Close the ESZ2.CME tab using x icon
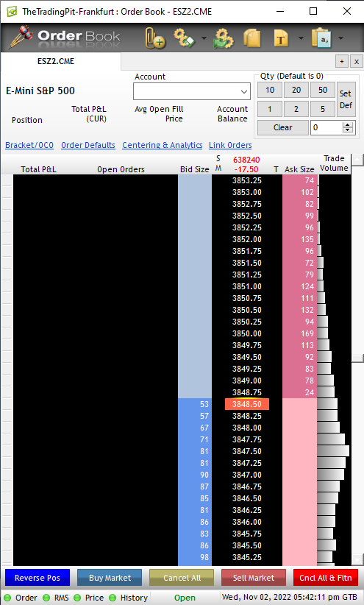Image resolution: width=364 pixels, height=605 pixels. pos(357,61)
